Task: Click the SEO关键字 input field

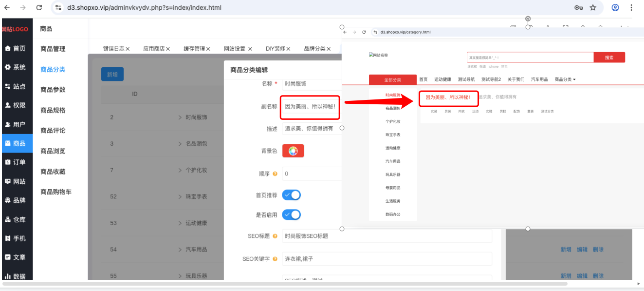Action: (387, 259)
